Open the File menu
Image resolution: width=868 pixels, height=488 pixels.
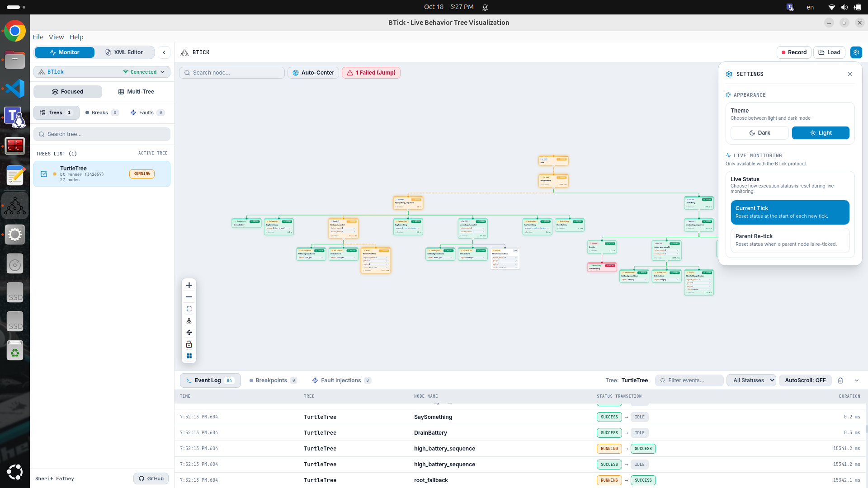pyautogui.click(x=38, y=37)
